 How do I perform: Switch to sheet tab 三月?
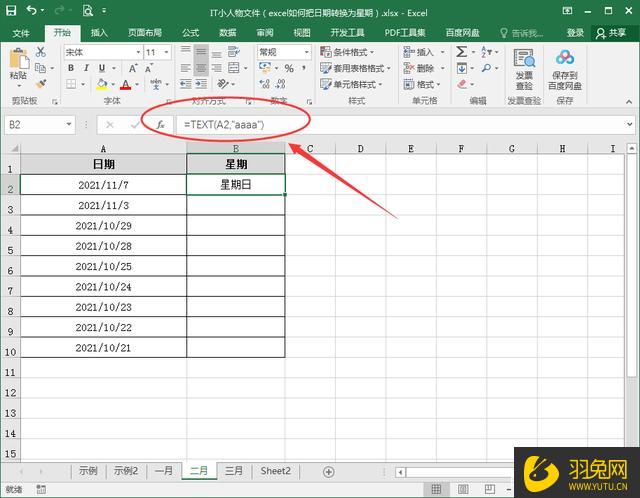(234, 471)
